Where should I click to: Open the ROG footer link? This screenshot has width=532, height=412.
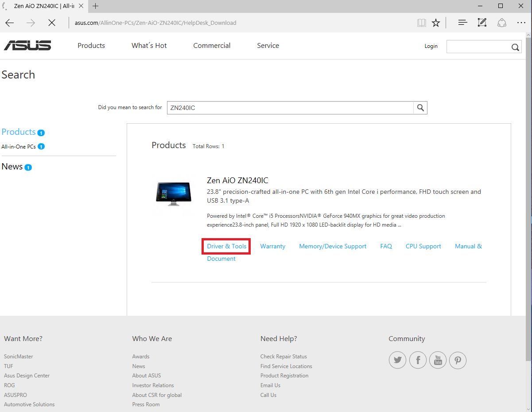coord(9,385)
